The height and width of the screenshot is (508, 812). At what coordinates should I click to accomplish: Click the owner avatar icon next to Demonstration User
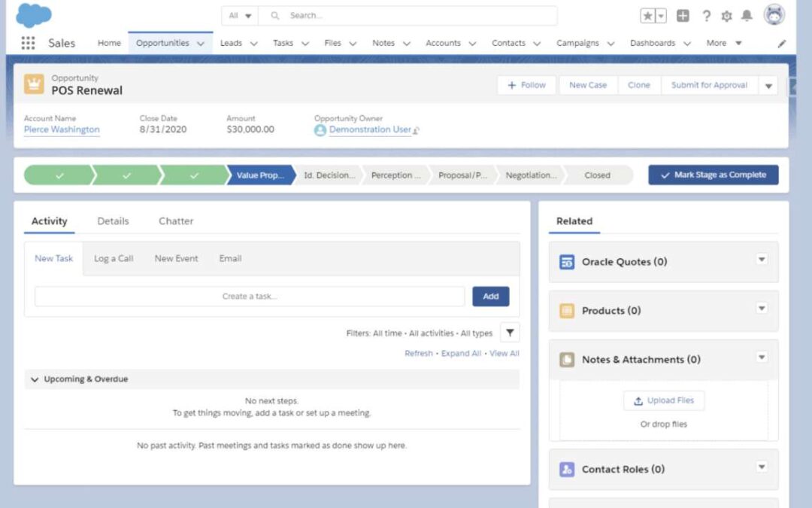pyautogui.click(x=320, y=130)
